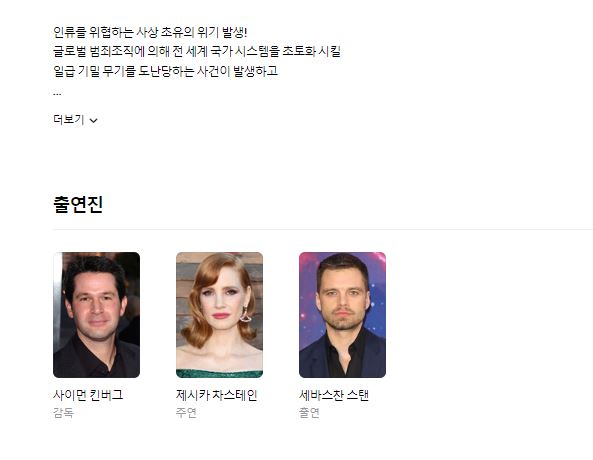593x460 pixels.
Task: Open the 제시카 차스테인 portrait photo
Action: tap(219, 315)
